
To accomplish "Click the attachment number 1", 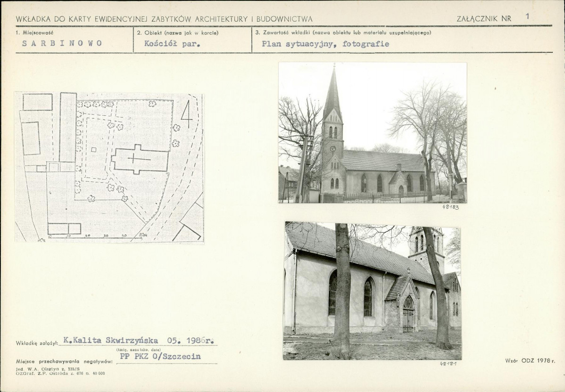I will pos(527,16).
